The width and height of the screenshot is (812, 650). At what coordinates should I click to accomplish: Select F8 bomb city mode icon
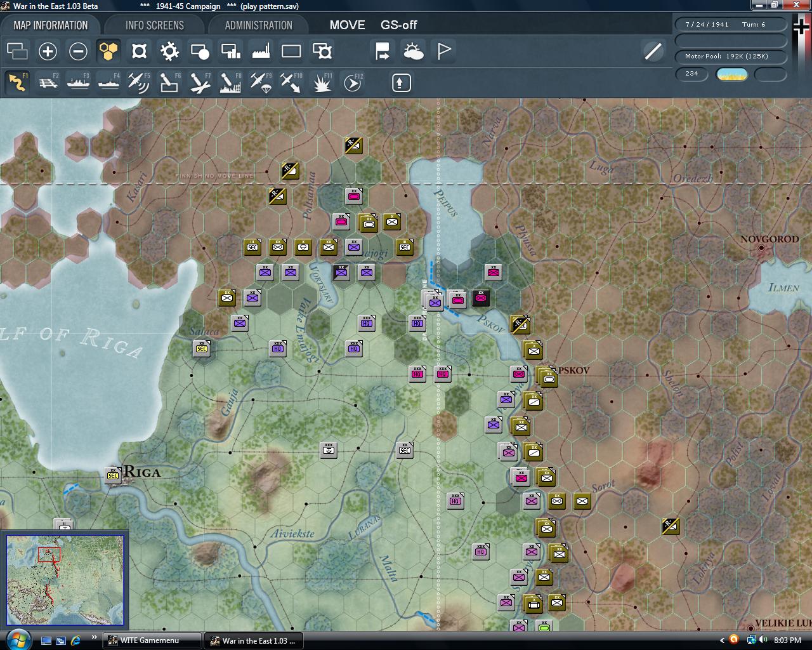(230, 83)
